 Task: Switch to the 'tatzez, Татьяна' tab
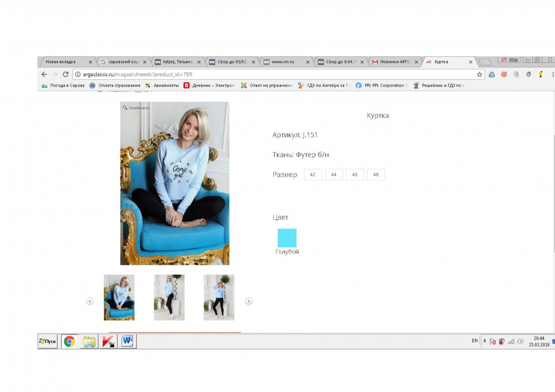[177, 62]
